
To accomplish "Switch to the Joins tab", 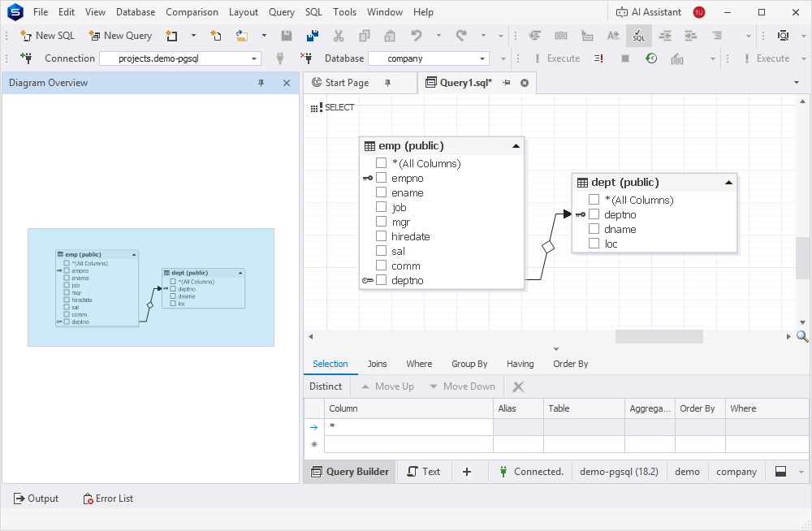I will pyautogui.click(x=377, y=364).
